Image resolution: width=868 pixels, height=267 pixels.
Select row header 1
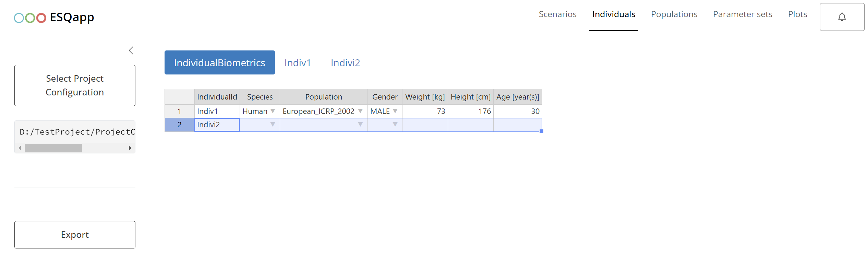180,111
